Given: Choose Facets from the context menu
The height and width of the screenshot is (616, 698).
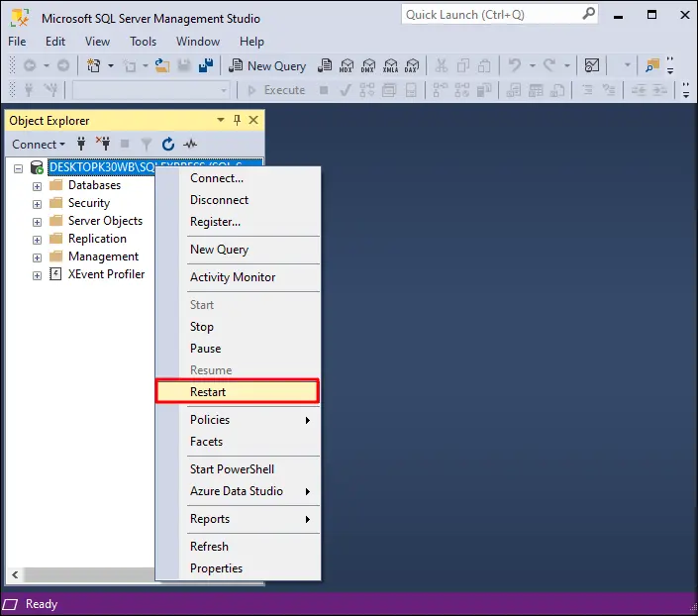Looking at the screenshot, I should point(238,441).
